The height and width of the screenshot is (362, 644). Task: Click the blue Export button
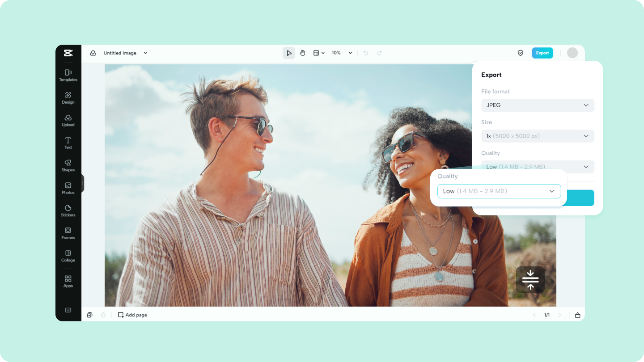click(x=542, y=53)
